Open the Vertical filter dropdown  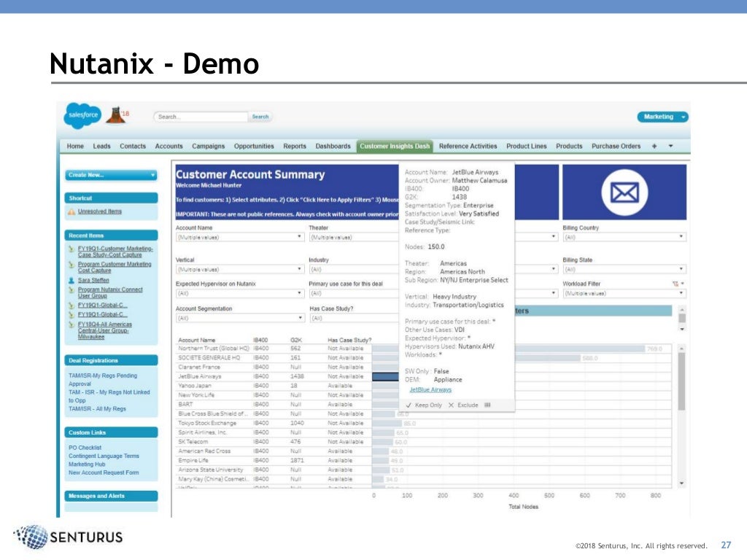(x=239, y=270)
